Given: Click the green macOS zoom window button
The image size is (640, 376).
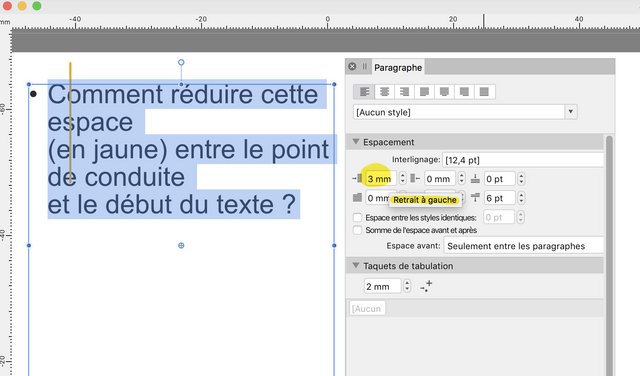Looking at the screenshot, I should [37, 5].
